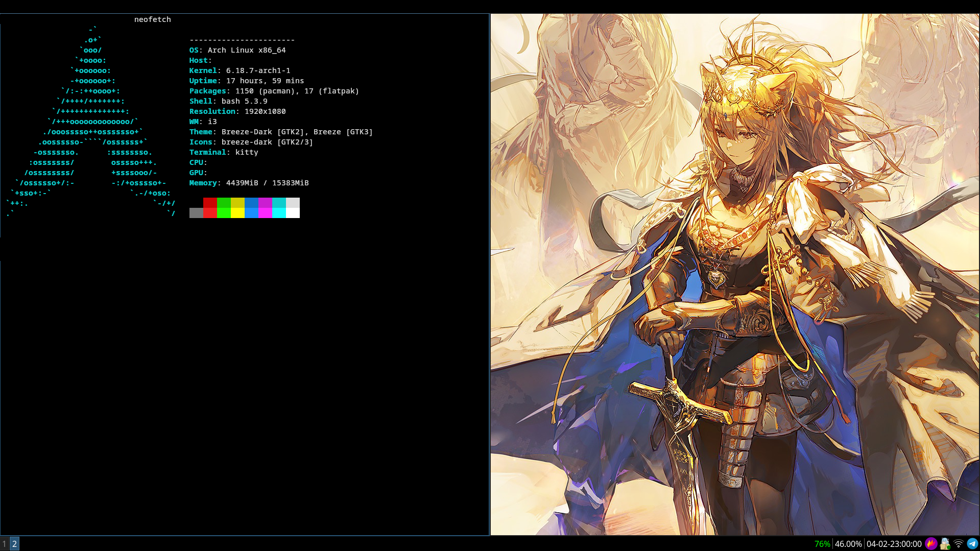Viewport: 980px width, 551px height.
Task: Pick the bright lime green swatch
Action: pos(224,213)
